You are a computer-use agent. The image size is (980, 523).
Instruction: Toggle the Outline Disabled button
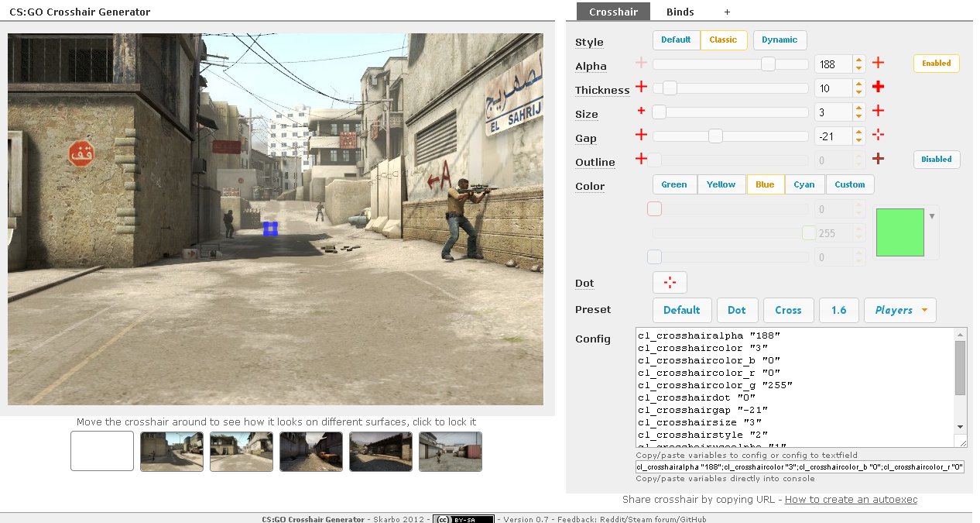click(937, 160)
